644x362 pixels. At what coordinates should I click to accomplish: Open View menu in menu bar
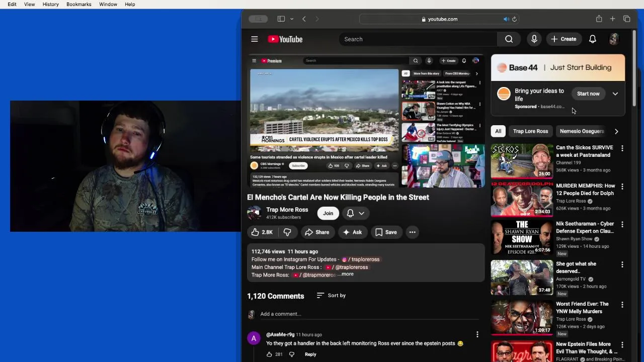tap(29, 4)
